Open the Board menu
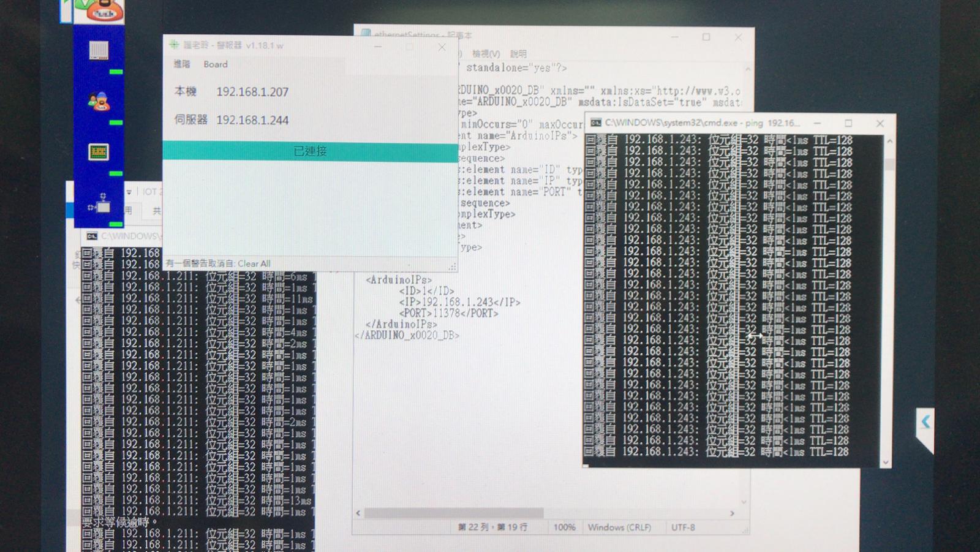The image size is (980, 552). 216,64
